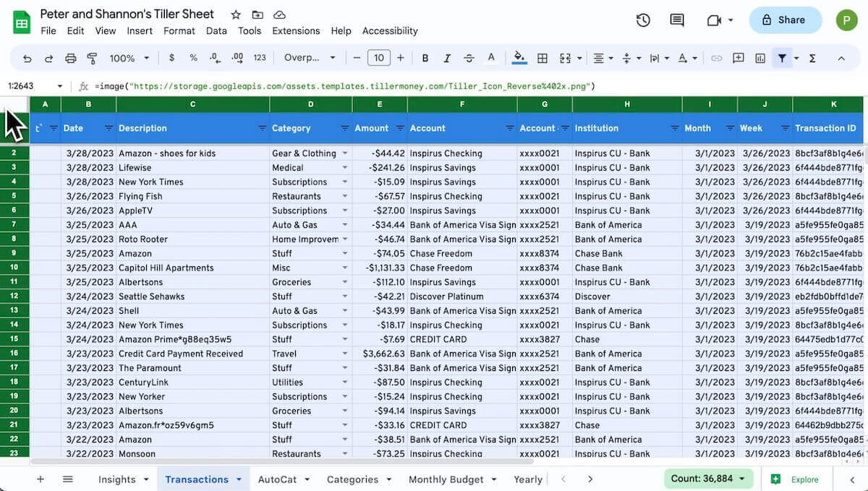Viewport: 868px width, 491px height.
Task: Add a new sheet with plus
Action: 41,479
